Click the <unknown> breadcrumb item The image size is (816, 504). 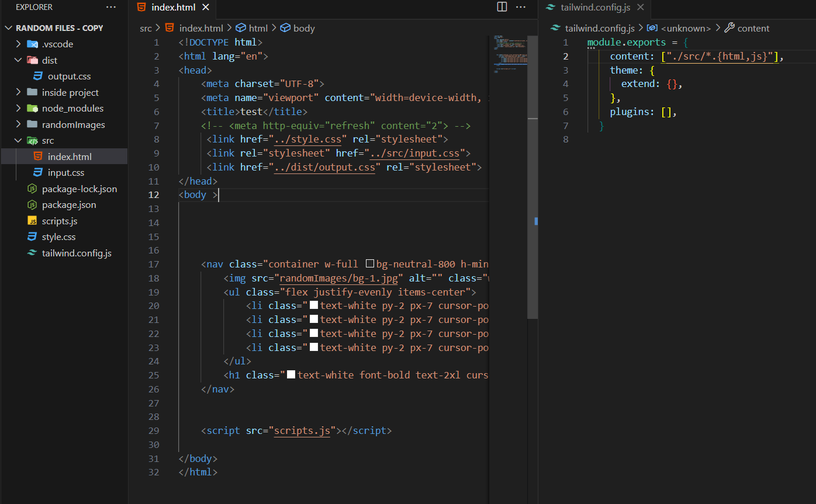(679, 28)
